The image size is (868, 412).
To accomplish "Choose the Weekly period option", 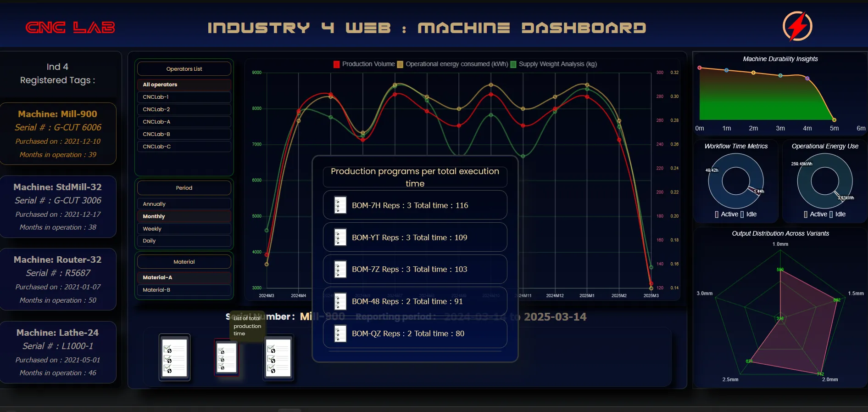I will pos(184,229).
